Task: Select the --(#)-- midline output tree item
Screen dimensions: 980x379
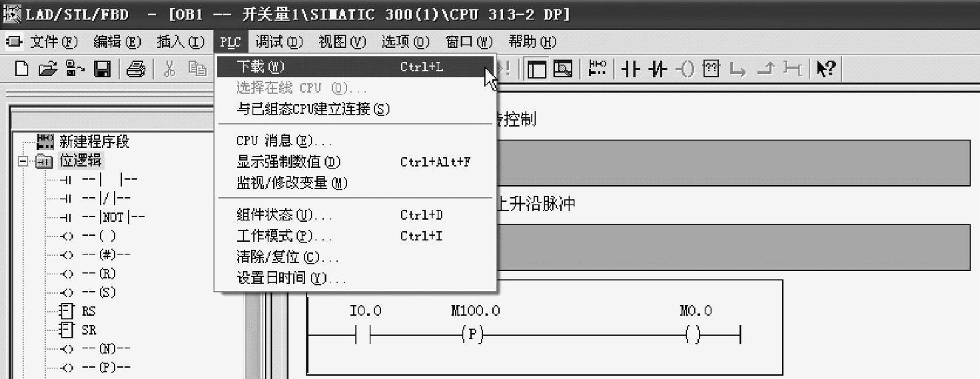Action: pyautogui.click(x=106, y=254)
